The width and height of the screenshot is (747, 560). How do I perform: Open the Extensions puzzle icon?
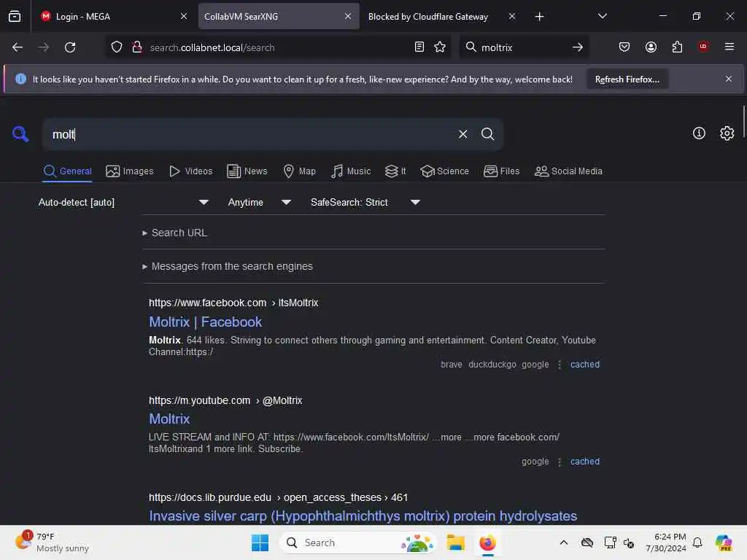click(x=677, y=47)
